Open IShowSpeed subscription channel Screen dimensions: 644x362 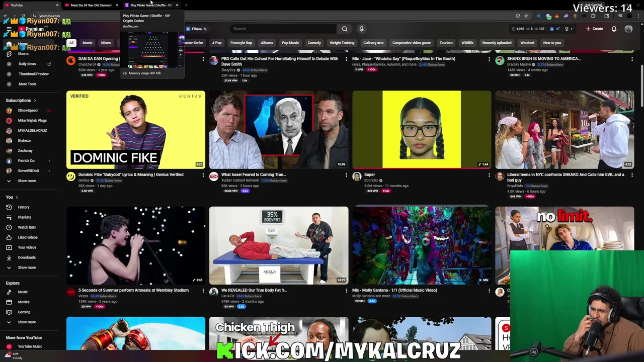pyautogui.click(x=28, y=111)
